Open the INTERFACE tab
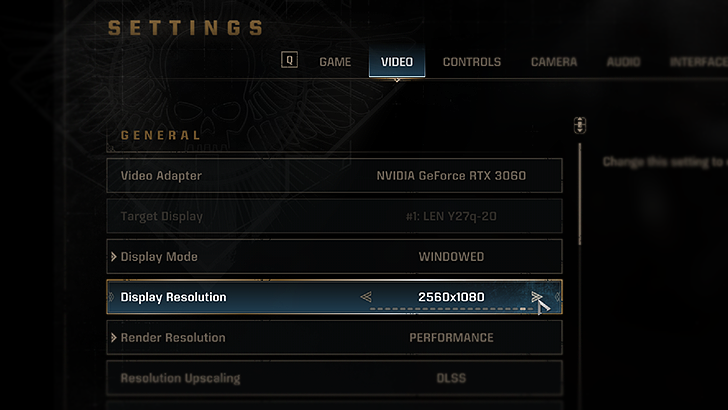 (698, 62)
